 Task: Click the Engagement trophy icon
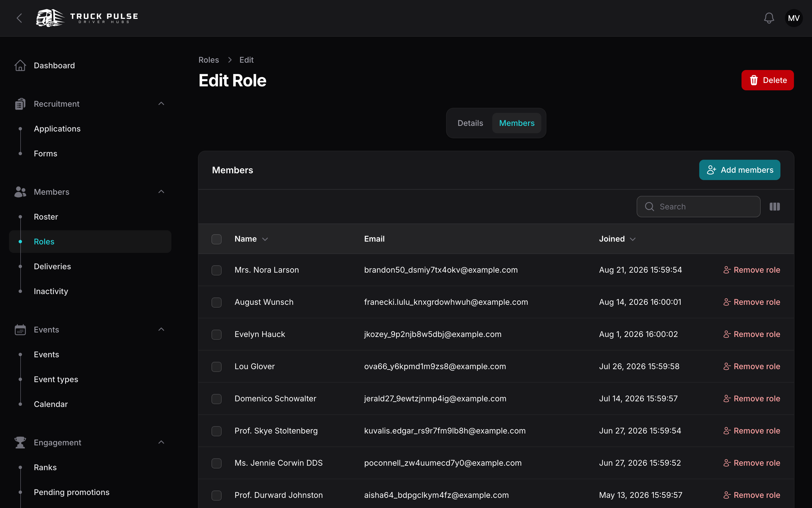tap(20, 443)
